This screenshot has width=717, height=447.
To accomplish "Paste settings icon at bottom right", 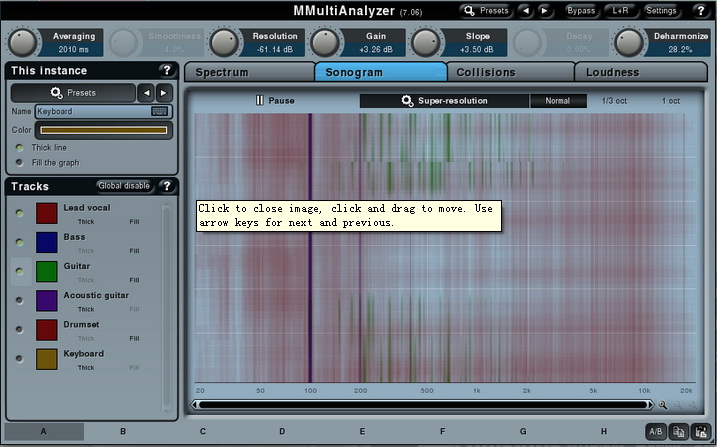I will point(700,431).
